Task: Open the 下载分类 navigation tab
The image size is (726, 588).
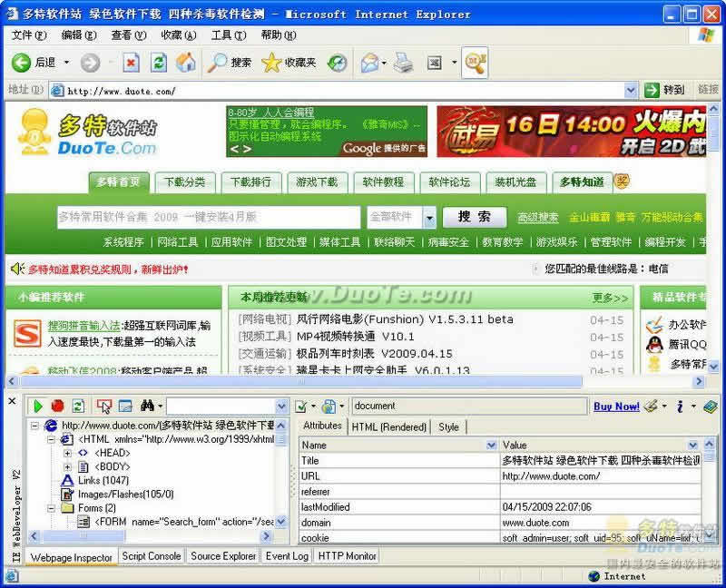Action: tap(185, 182)
